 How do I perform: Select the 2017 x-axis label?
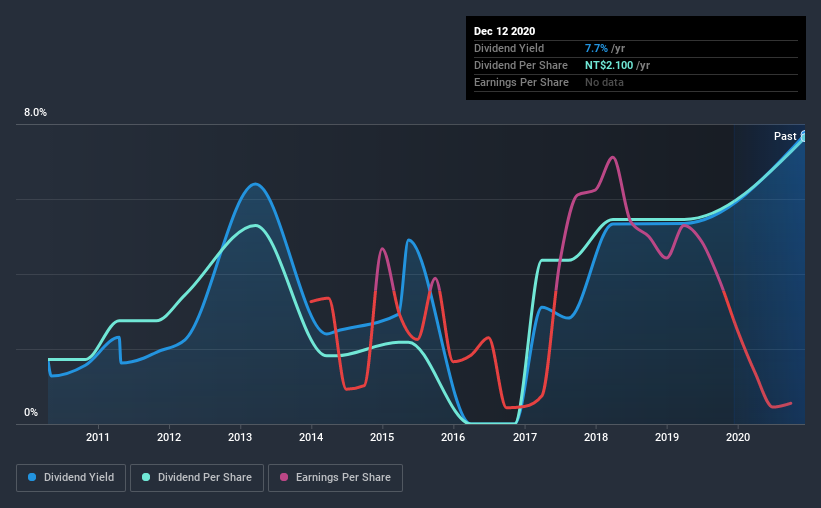[x=525, y=437]
